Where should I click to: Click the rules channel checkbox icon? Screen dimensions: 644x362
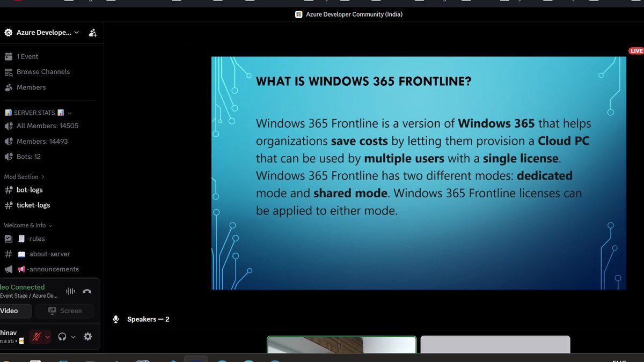coord(8,239)
